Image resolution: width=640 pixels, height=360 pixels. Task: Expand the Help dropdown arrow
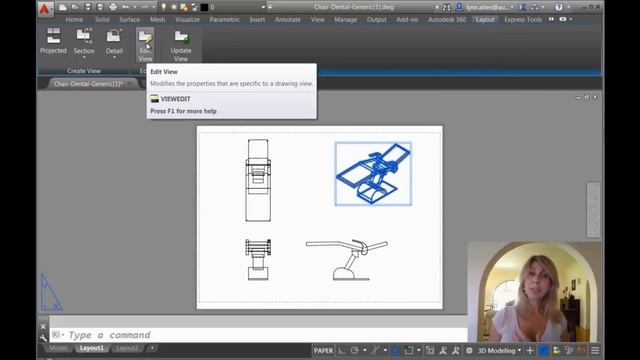coord(568,7)
